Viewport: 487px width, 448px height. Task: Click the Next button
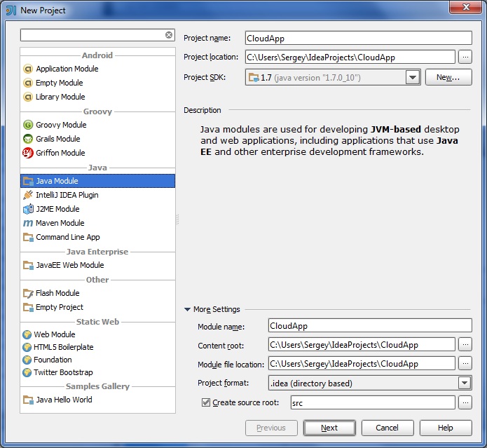click(x=329, y=428)
